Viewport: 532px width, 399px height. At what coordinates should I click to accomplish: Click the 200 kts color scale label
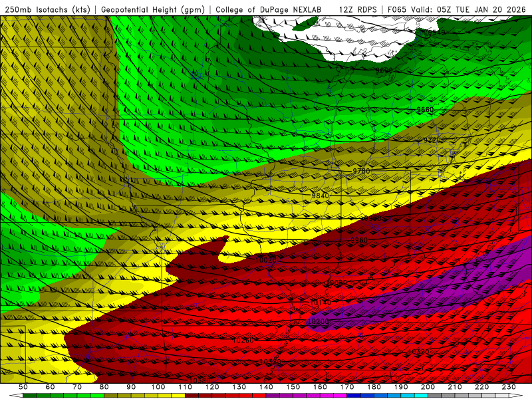tap(428, 387)
